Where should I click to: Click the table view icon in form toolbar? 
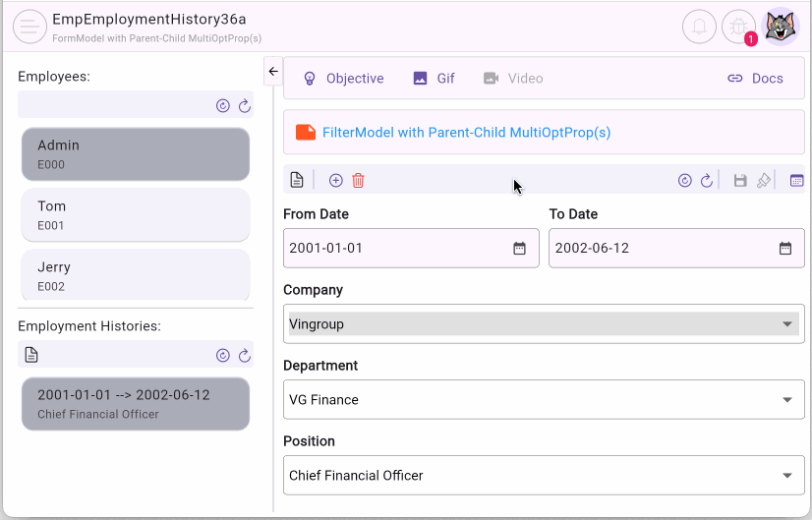796,180
